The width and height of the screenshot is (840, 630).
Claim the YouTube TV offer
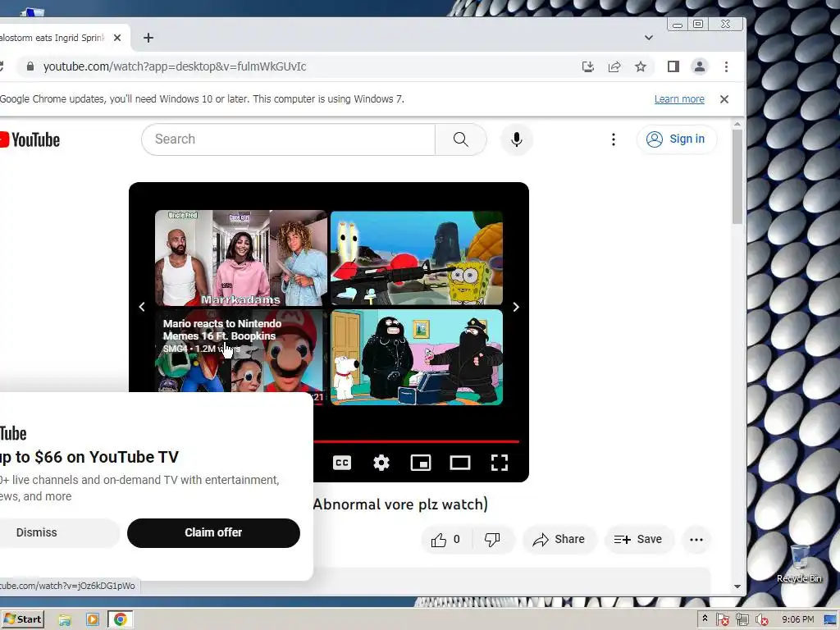(x=213, y=532)
